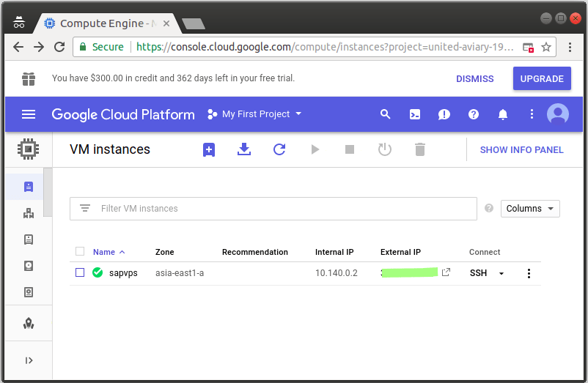Viewport: 588px width, 383px height.
Task: Click the Create Instance icon
Action: click(x=209, y=149)
